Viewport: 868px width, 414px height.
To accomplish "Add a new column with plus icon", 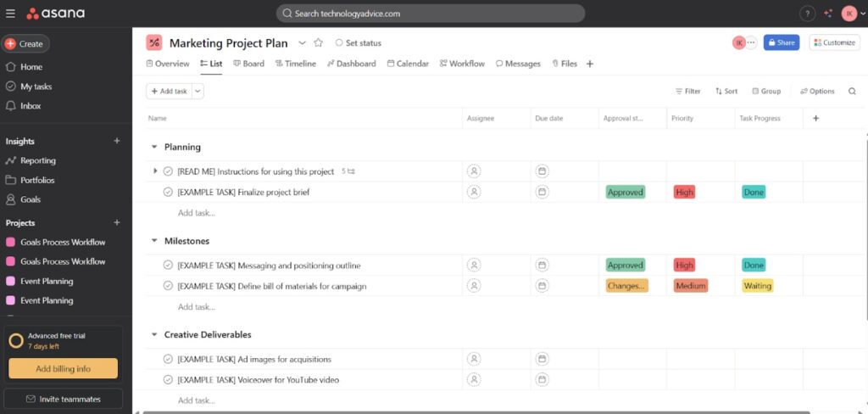I will click(815, 118).
